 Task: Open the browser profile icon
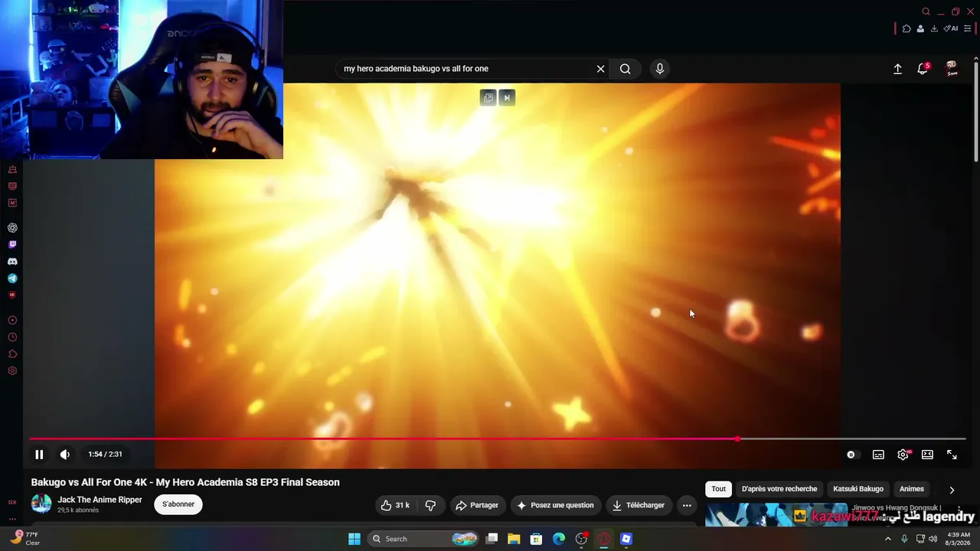[920, 29]
